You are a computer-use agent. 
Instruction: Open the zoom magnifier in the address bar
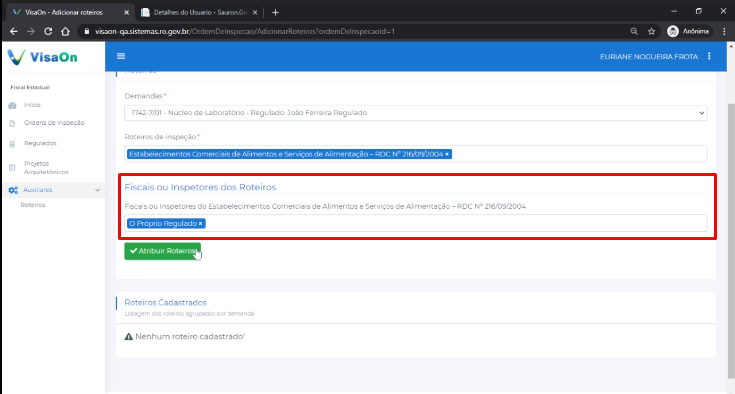634,31
